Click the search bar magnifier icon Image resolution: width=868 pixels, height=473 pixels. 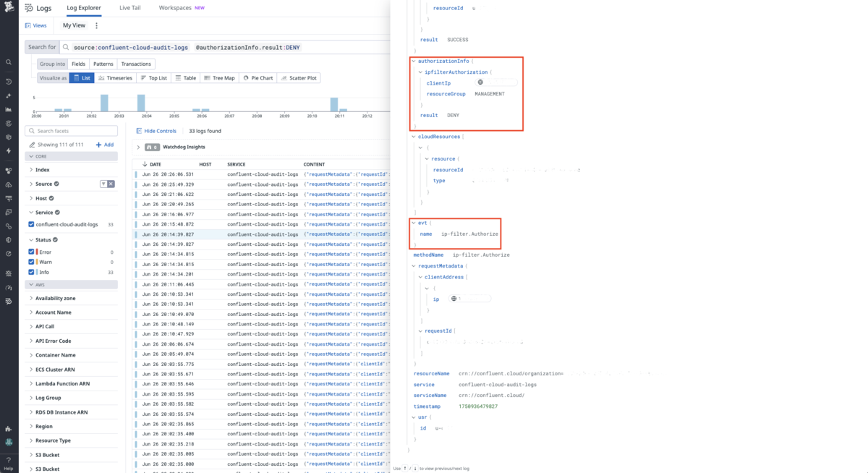pos(67,47)
